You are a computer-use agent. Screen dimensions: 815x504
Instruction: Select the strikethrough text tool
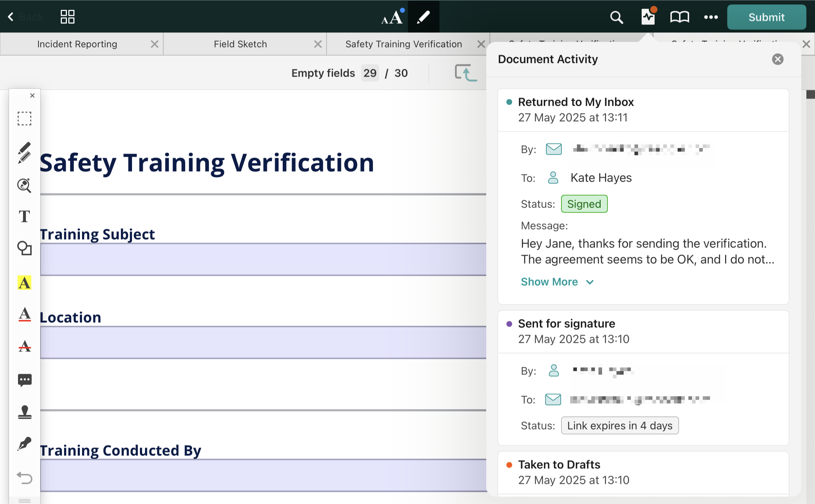coord(24,346)
